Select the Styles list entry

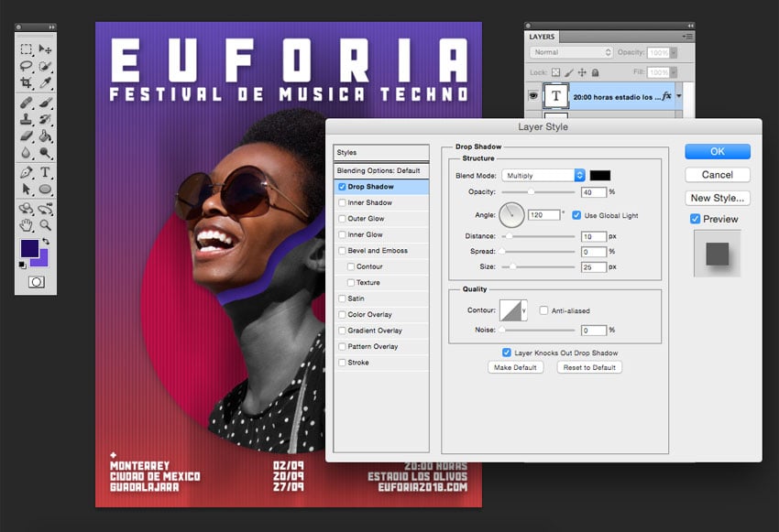(381, 152)
